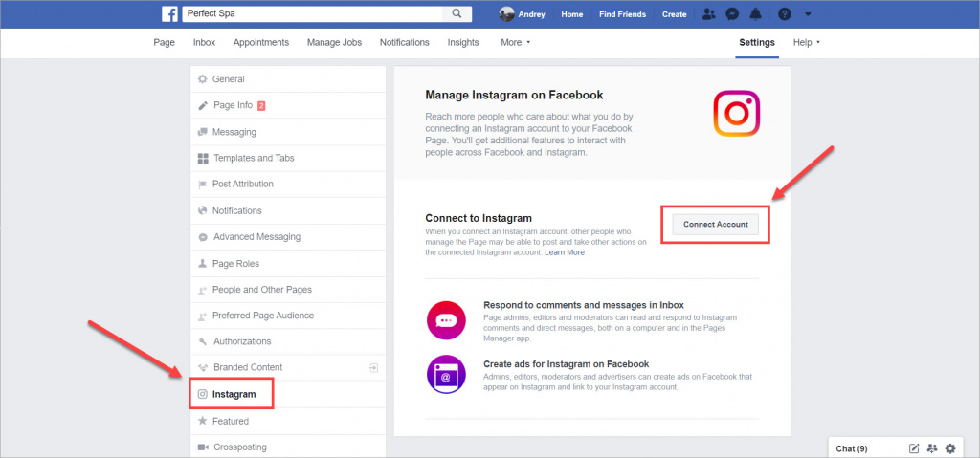The image size is (980, 458).
Task: Click the globe icon beside Notifications setting
Action: (x=203, y=210)
